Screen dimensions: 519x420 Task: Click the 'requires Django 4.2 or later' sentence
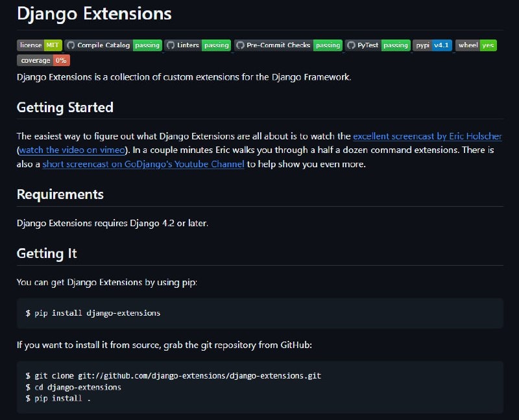pos(112,223)
